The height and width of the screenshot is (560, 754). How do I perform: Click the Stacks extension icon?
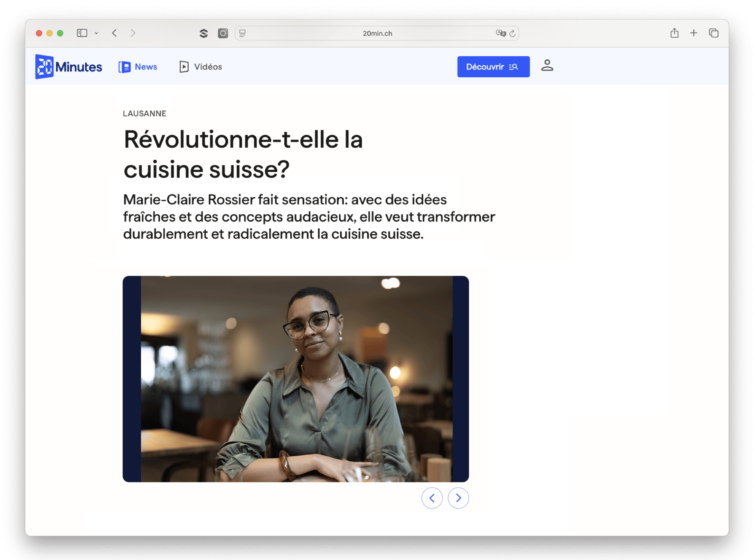tap(204, 33)
